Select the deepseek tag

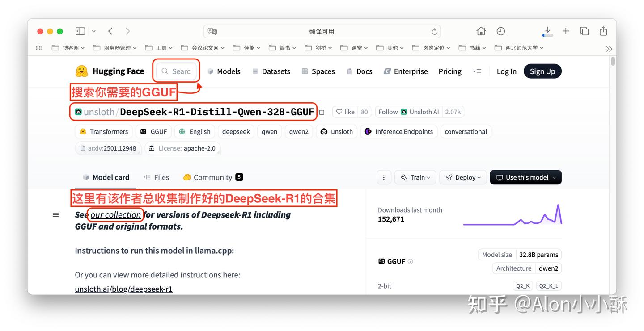tap(236, 131)
